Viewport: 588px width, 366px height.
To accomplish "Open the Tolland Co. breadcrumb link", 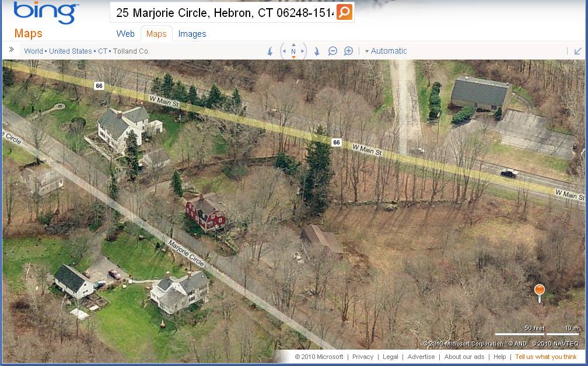I will pyautogui.click(x=131, y=51).
